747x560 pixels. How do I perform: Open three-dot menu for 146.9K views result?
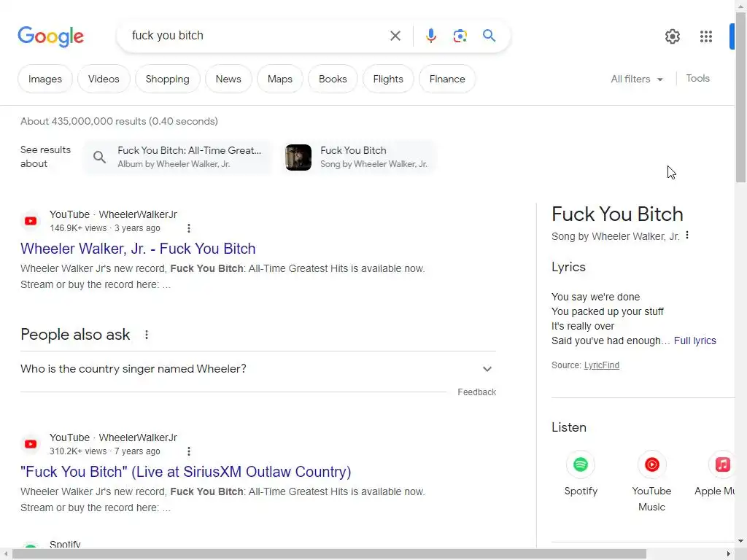point(189,228)
